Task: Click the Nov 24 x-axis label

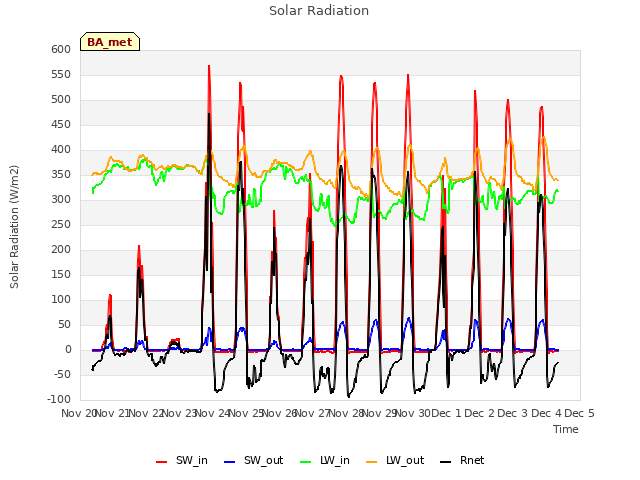Action: (x=213, y=413)
